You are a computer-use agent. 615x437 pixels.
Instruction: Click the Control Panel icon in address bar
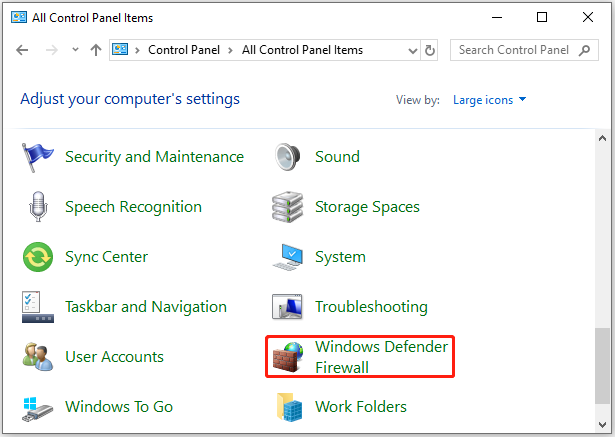pyautogui.click(x=120, y=49)
